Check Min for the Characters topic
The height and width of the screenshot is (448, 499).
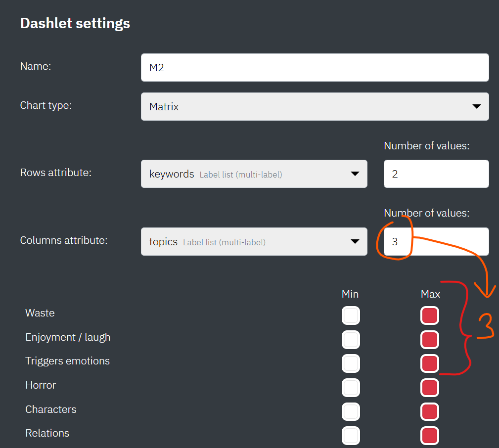pyautogui.click(x=351, y=411)
